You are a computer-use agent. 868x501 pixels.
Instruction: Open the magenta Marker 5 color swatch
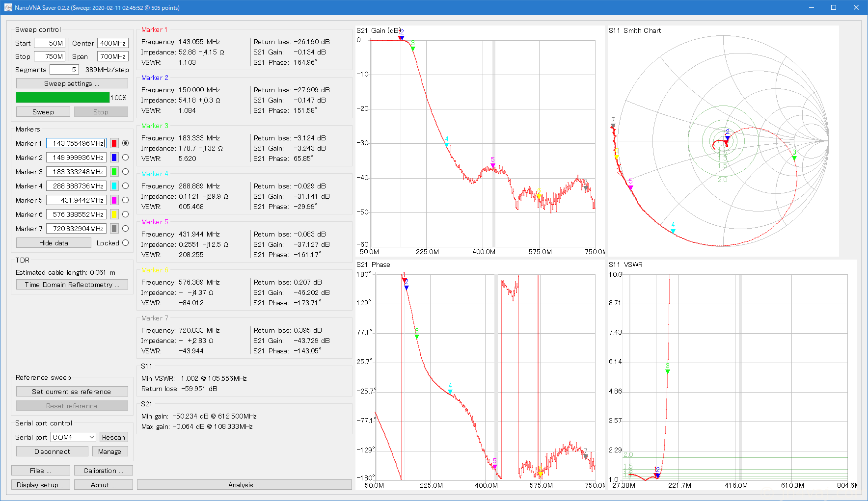(114, 200)
